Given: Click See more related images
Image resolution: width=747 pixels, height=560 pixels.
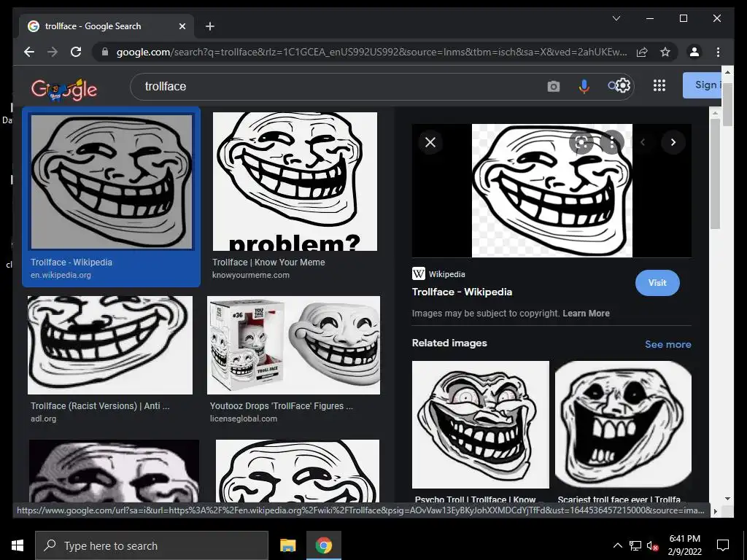Looking at the screenshot, I should 668,344.
